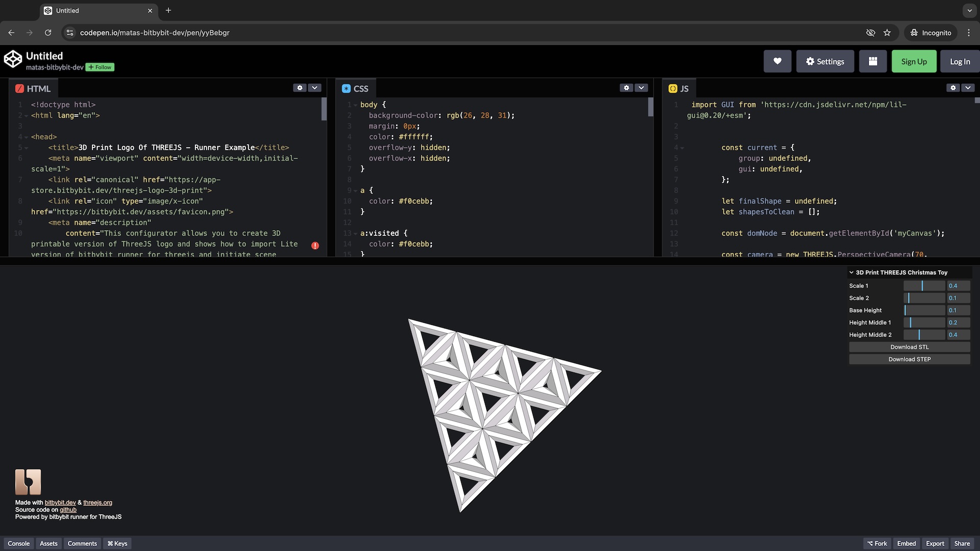Click the Share button
The width and height of the screenshot is (980, 551).
(x=962, y=543)
